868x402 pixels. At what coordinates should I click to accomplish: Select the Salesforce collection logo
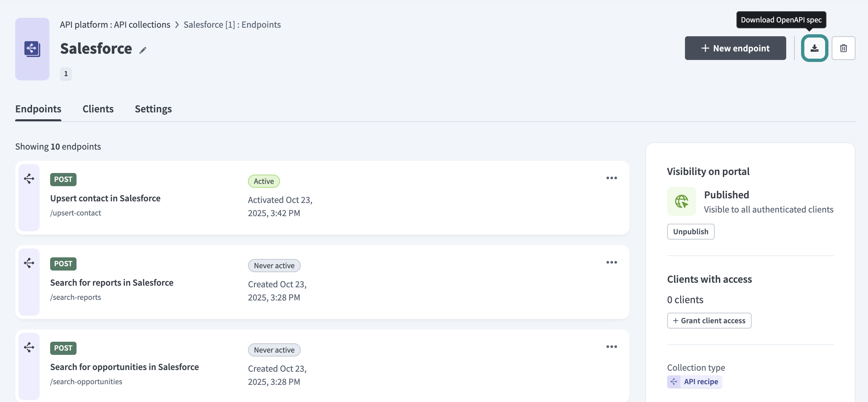pyautogui.click(x=32, y=49)
